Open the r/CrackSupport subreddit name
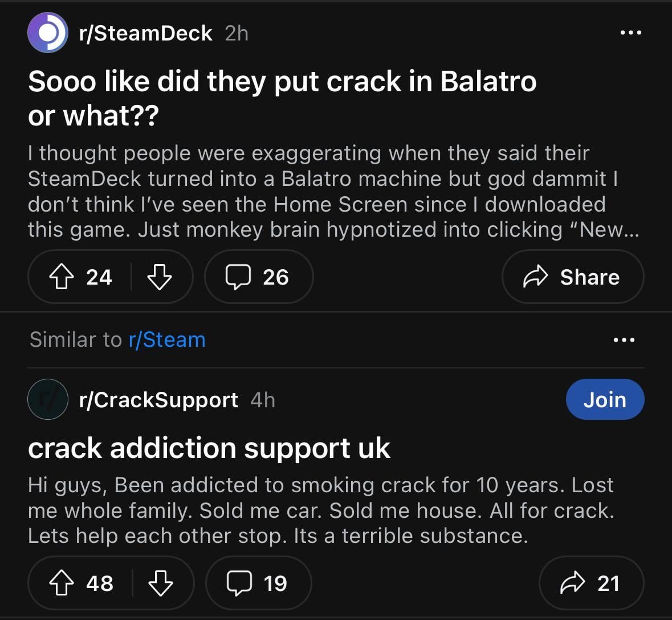The image size is (672, 620). [158, 400]
